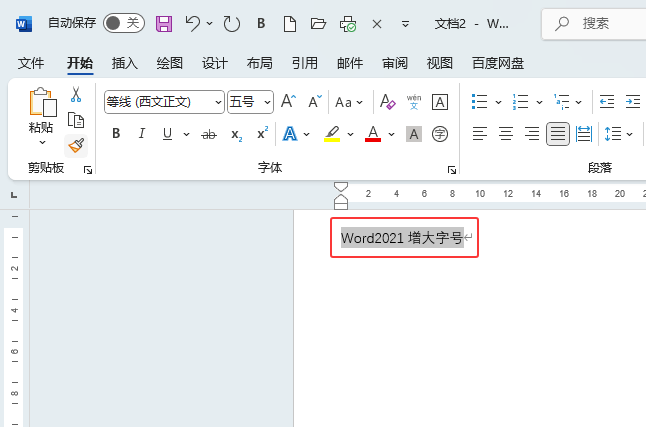Click the bold B in the quick access toolbar
Viewport: 646px width, 427px height.
(x=261, y=23)
